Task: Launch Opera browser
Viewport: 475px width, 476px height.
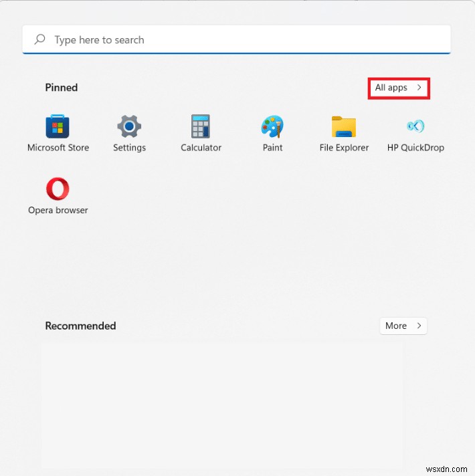Action: pos(58,196)
